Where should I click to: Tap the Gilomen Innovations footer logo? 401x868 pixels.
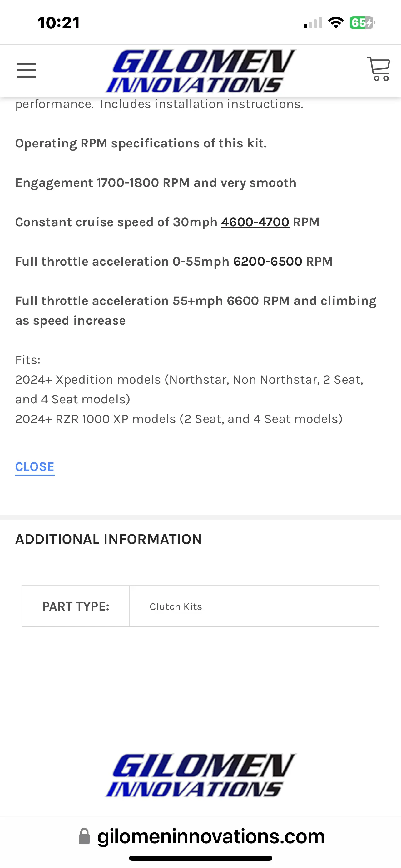201,775
